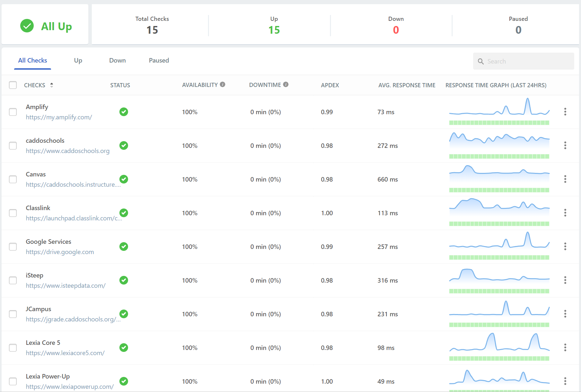Open the kebab menu for Canvas
Image resolution: width=581 pixels, height=392 pixels.
565,179
